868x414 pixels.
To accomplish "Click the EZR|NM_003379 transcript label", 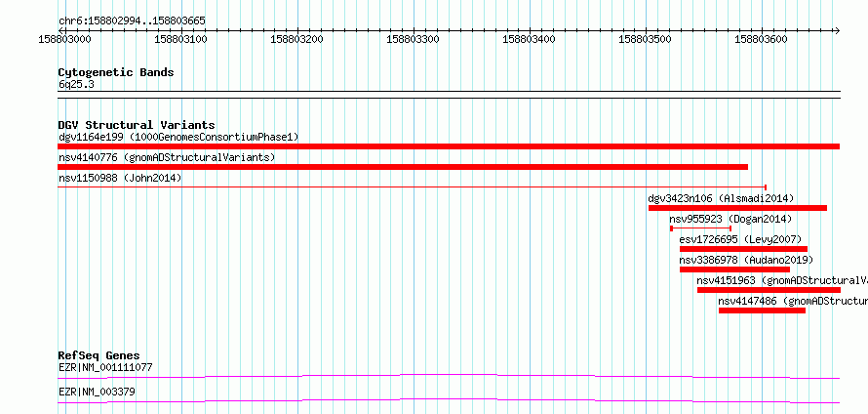I will pyautogui.click(x=97, y=392).
